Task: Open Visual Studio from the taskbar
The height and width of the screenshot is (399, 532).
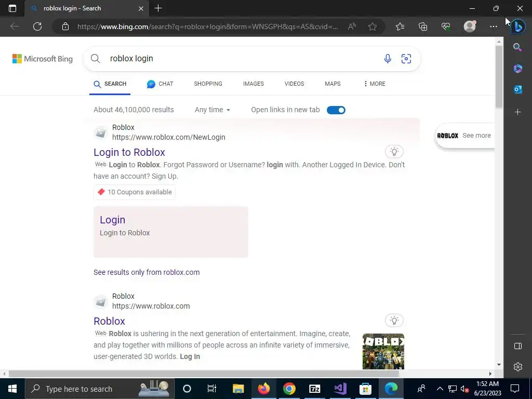Action: pos(340,389)
